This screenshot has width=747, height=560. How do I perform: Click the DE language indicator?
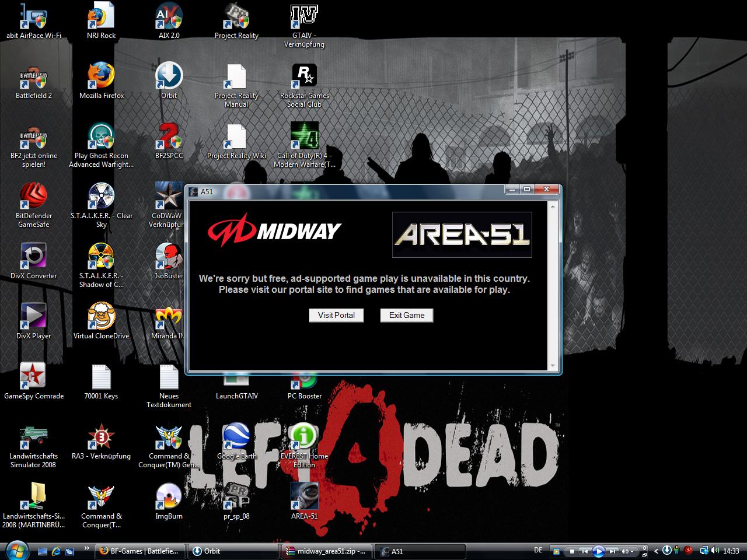click(x=538, y=550)
